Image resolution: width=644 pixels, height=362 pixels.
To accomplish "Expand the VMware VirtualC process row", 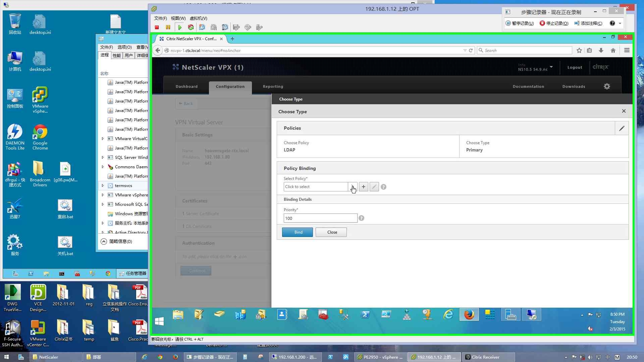I will [103, 138].
